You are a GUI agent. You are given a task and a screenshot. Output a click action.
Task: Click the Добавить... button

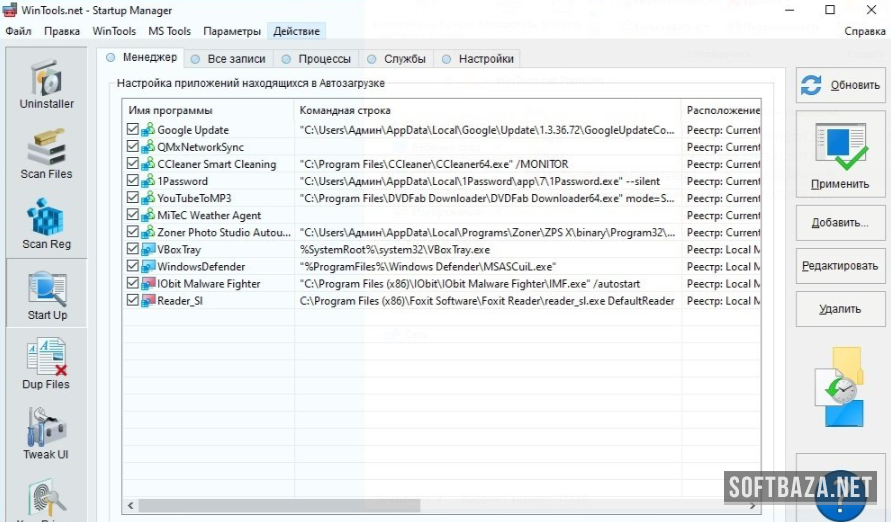click(840, 223)
